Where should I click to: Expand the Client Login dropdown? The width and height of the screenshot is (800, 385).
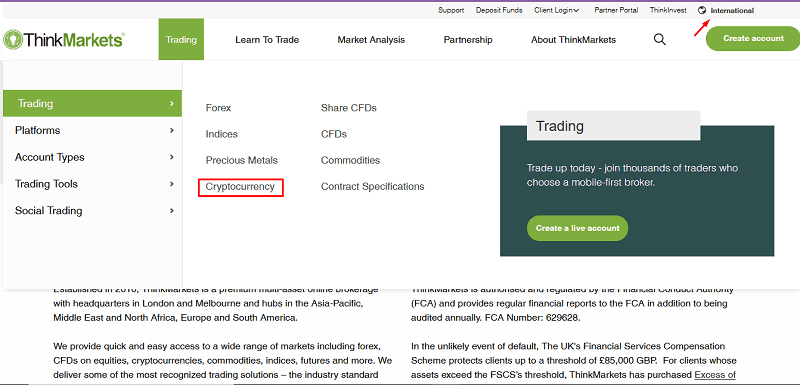point(557,10)
